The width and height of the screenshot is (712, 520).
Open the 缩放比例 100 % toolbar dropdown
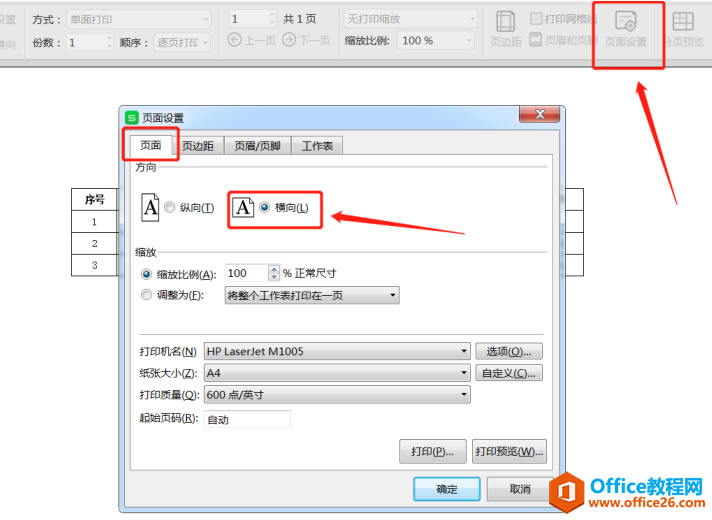point(436,40)
